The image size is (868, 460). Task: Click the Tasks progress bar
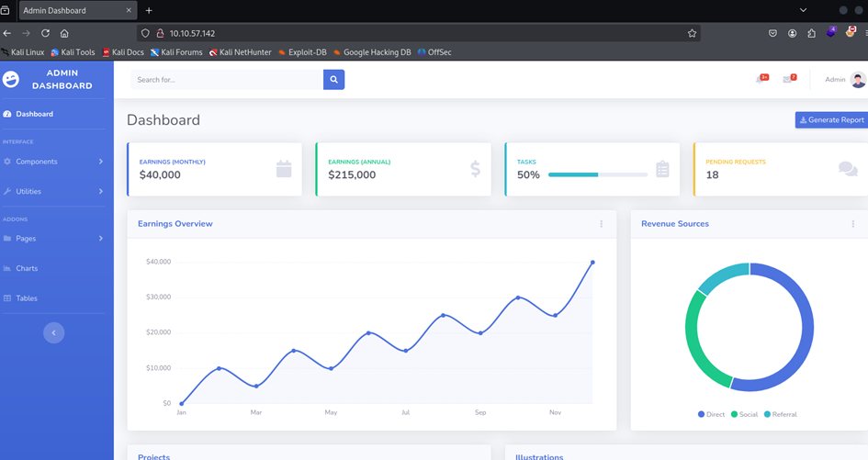pos(598,174)
